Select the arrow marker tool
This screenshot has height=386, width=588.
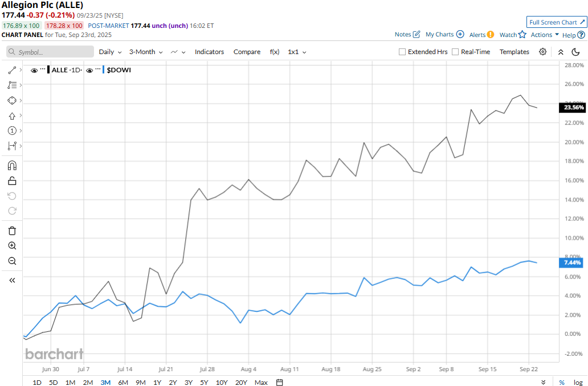[x=12, y=116]
